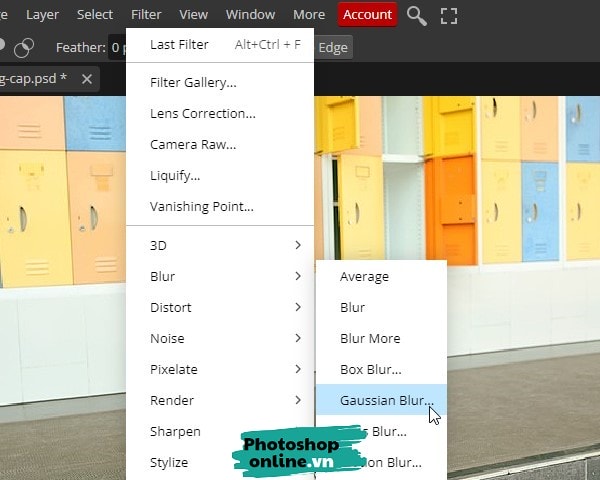Image resolution: width=600 pixels, height=480 pixels.
Task: Close the g-cap.psd document tab
Action: point(87,78)
